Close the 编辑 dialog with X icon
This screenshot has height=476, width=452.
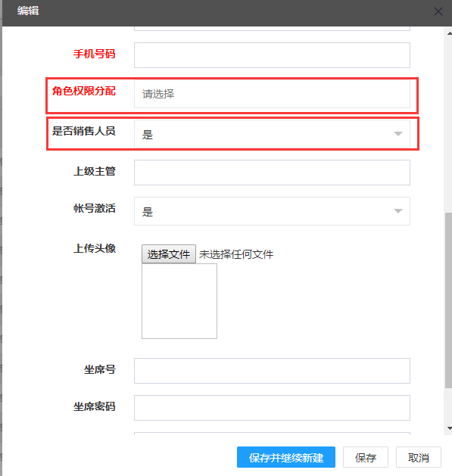(x=438, y=11)
